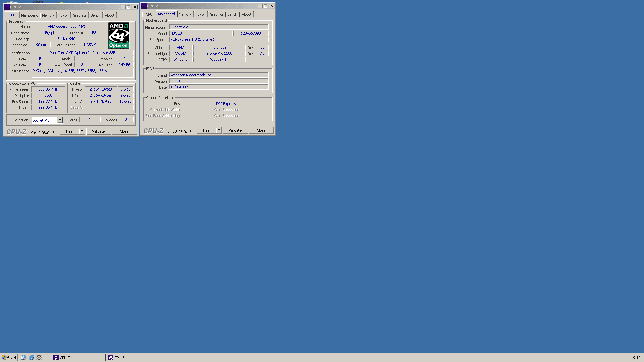This screenshot has width=644, height=362.
Task: Click the Code Name value Egypt
Action: [50, 33]
